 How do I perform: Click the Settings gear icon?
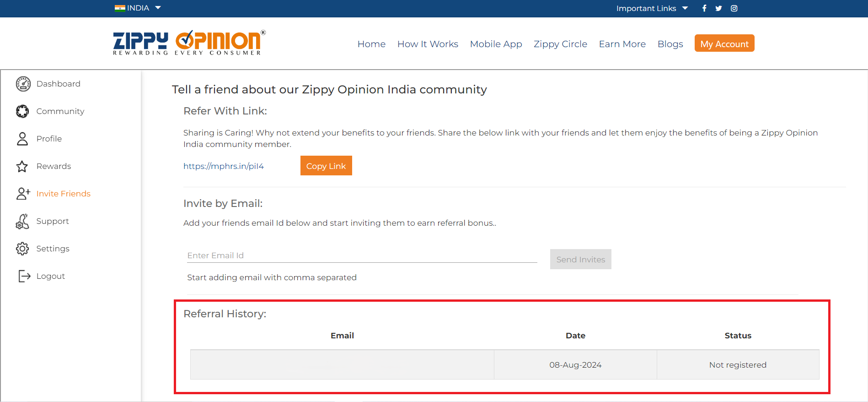click(22, 249)
